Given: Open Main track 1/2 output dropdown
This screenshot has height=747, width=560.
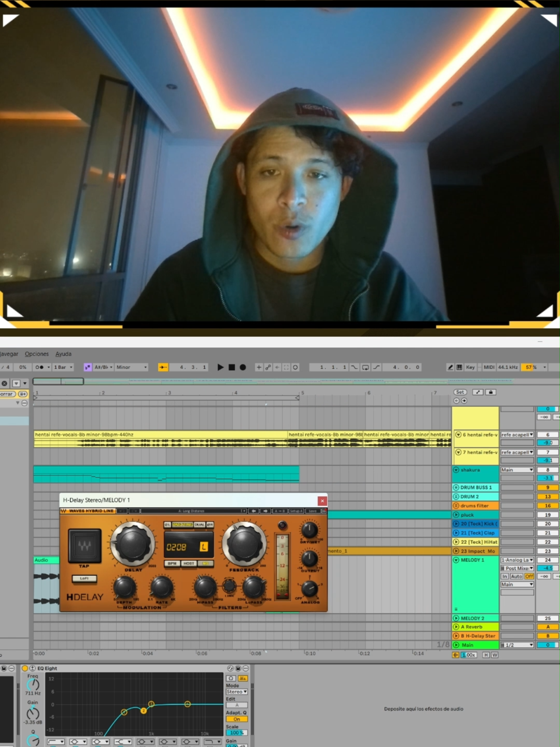Looking at the screenshot, I should [x=517, y=645].
